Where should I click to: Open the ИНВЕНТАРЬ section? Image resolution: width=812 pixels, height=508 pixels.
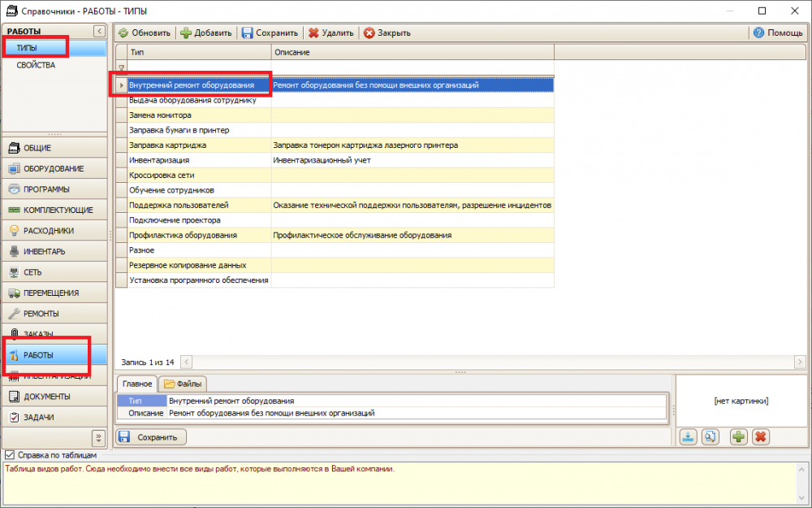pyautogui.click(x=55, y=251)
